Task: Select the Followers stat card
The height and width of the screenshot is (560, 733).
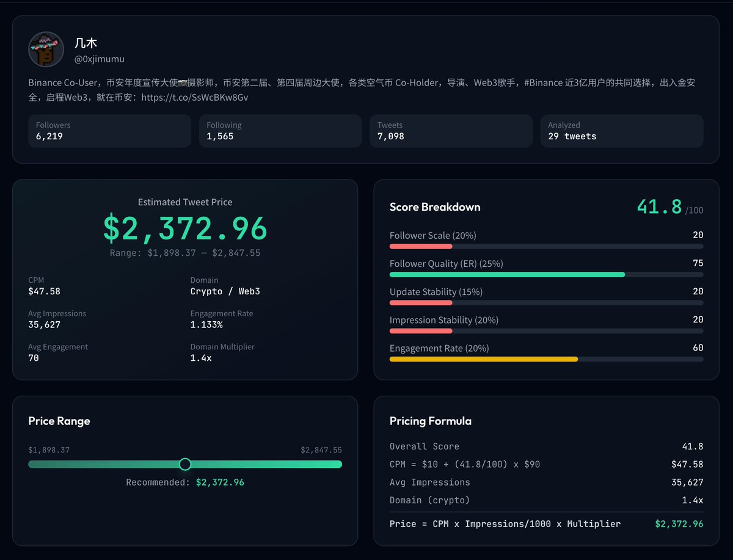Action: pyautogui.click(x=109, y=131)
